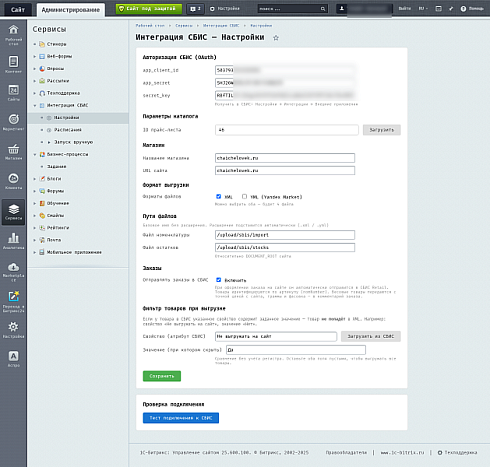Click Тест подключения к СБИС button
This screenshot has height=467, width=490.
[181, 418]
